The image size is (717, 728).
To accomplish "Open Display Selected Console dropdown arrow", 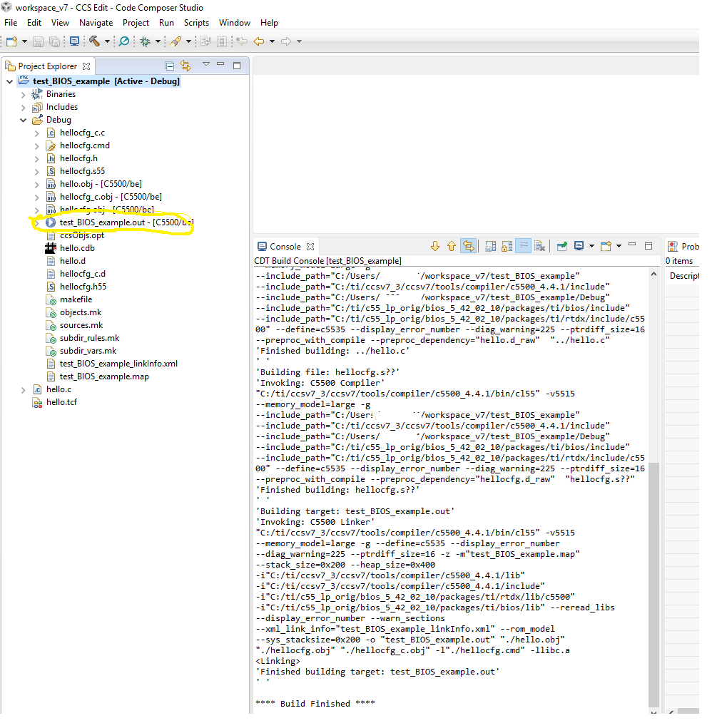I will [x=591, y=246].
